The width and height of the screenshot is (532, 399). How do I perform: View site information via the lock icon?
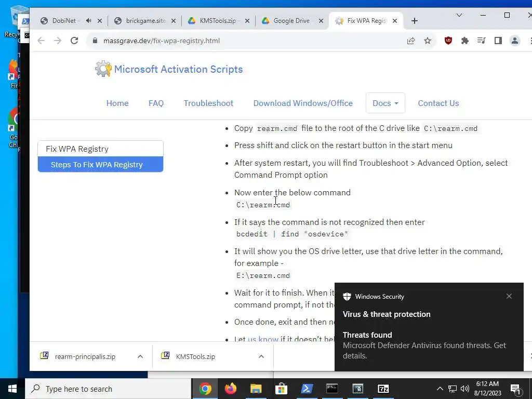click(x=95, y=41)
